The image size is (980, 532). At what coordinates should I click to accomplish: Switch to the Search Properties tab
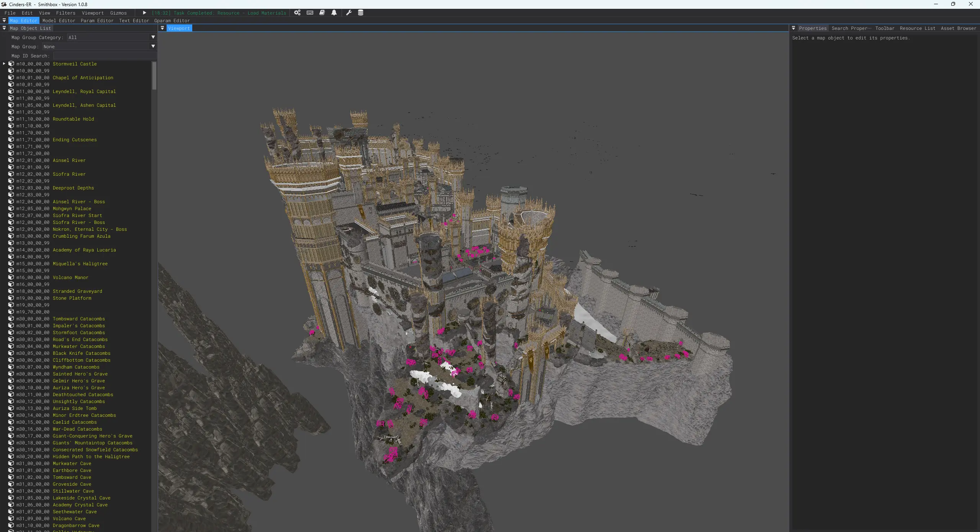click(851, 28)
